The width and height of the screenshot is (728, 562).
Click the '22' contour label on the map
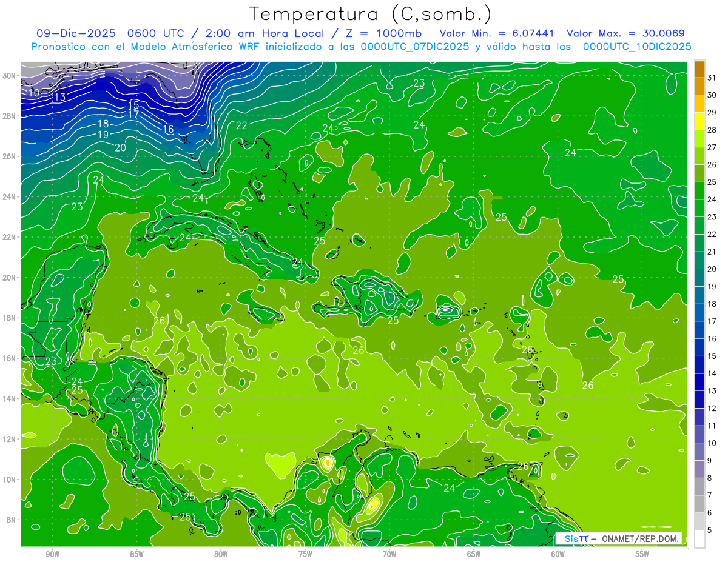(241, 125)
